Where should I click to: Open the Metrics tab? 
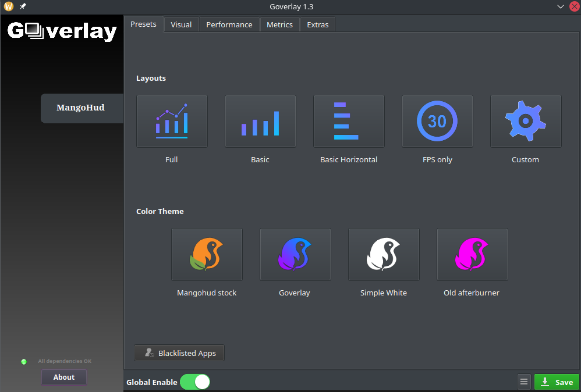coord(280,24)
